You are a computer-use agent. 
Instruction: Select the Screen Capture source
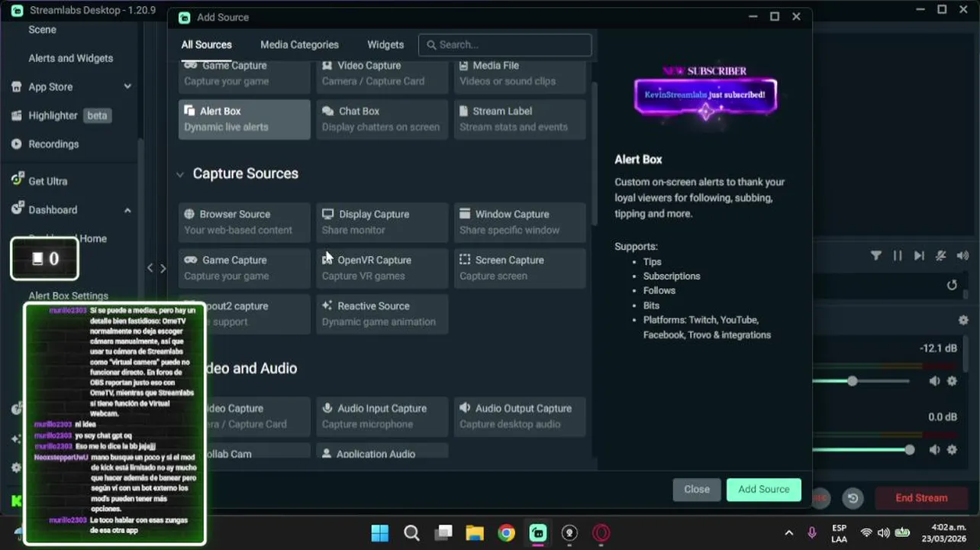(520, 268)
